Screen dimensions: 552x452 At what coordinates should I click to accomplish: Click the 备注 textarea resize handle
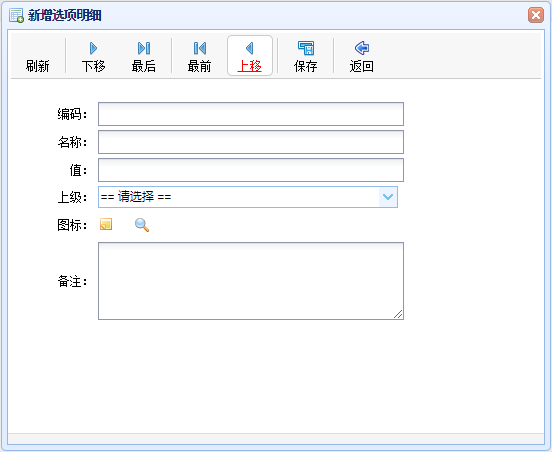(398, 314)
